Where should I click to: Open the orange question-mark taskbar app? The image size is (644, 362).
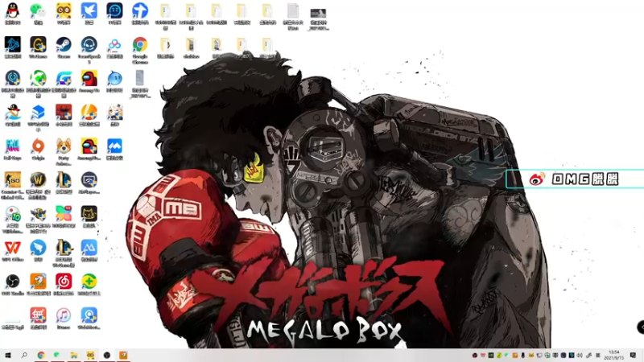(123, 355)
